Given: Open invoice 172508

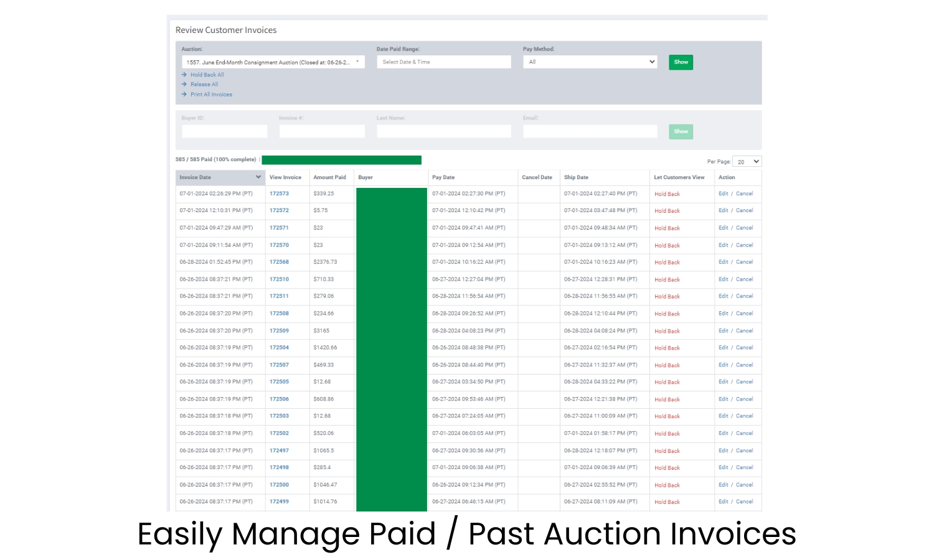Looking at the screenshot, I should point(279,314).
